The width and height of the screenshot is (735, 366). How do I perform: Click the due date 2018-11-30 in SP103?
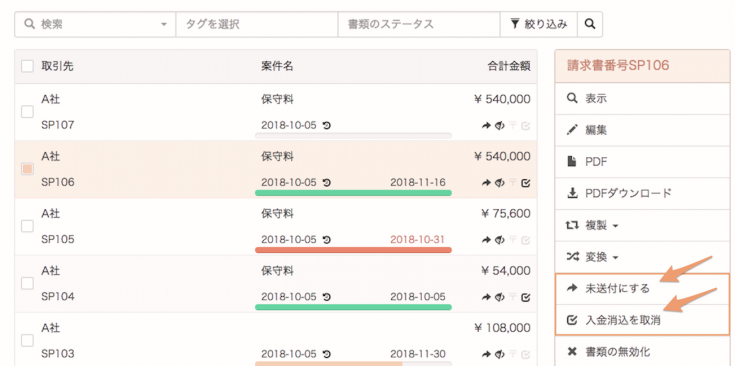[418, 354]
